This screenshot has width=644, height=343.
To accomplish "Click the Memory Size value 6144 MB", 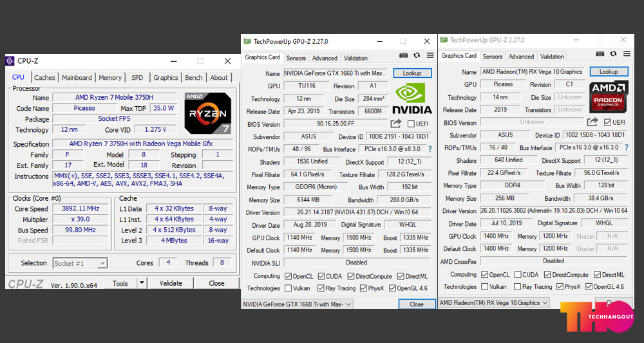I will click(x=308, y=199).
